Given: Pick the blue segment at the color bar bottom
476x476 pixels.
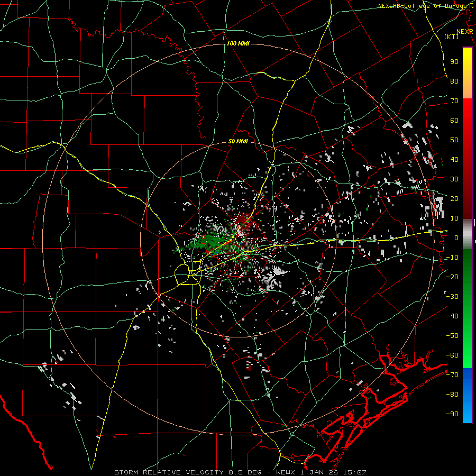Looking at the screenshot, I should pos(467,396).
